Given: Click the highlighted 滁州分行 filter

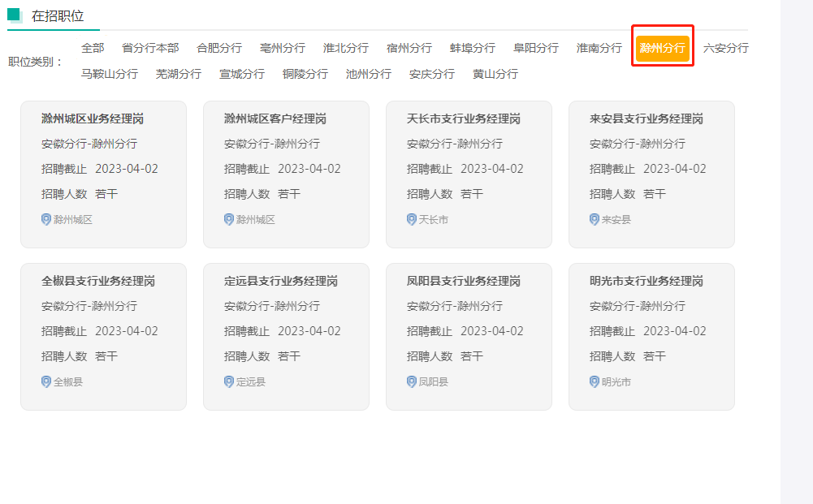Looking at the screenshot, I should coord(663,48).
